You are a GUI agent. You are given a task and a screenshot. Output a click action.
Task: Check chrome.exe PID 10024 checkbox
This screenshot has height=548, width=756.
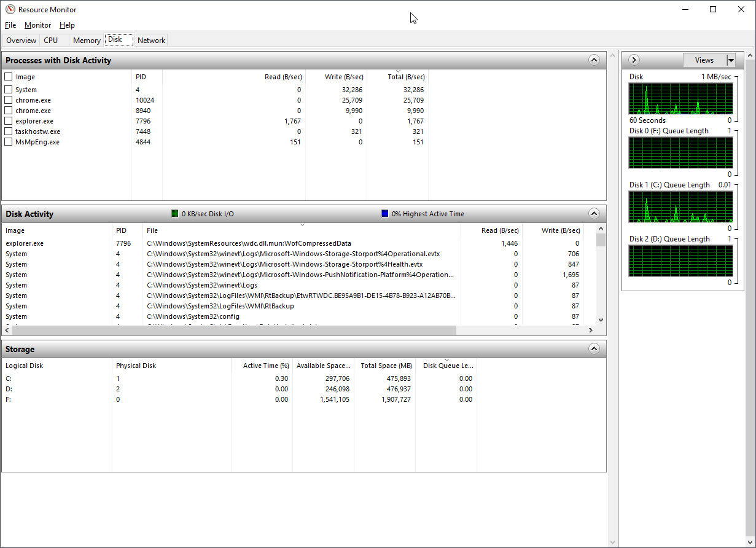(x=9, y=100)
